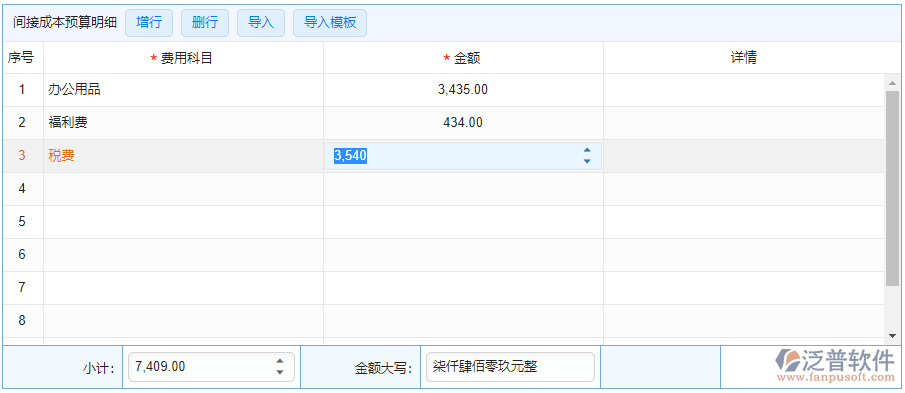Click the table scrollbar up arrow
Screen dimensions: 905x393
pyautogui.click(x=892, y=84)
